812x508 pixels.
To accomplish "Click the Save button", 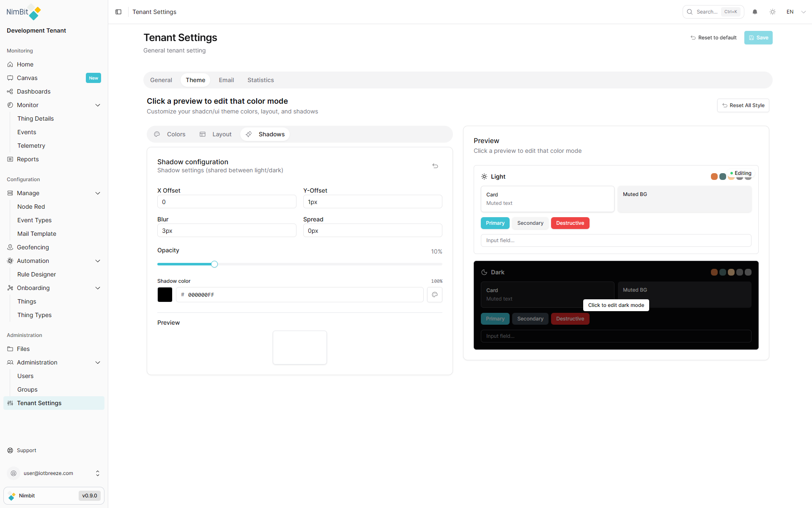I will pyautogui.click(x=758, y=38).
